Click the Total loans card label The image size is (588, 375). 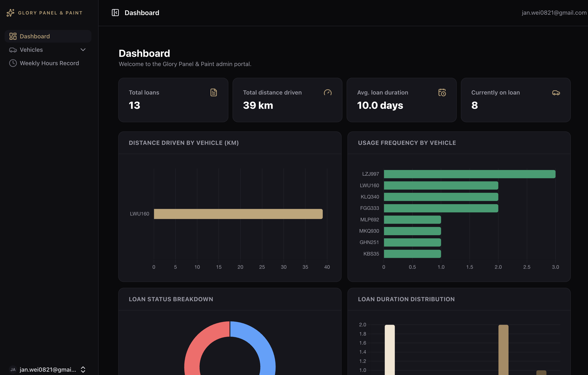144,92
